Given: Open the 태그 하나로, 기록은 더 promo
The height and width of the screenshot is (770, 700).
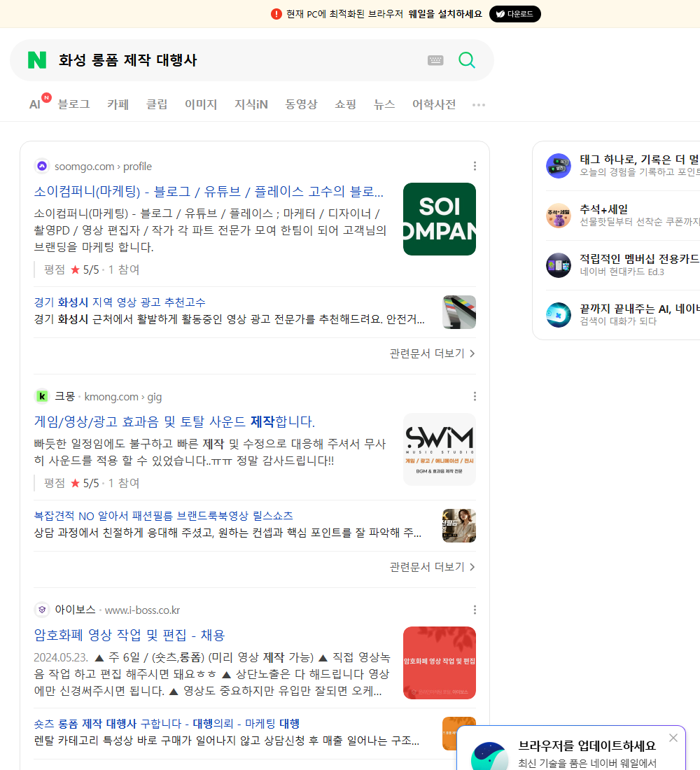Looking at the screenshot, I should (640, 160).
